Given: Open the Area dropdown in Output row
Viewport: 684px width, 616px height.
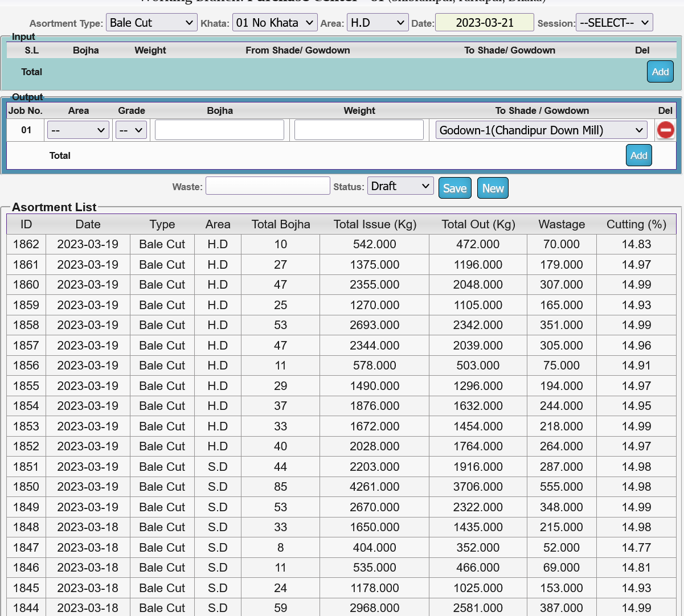Looking at the screenshot, I should coord(78,130).
